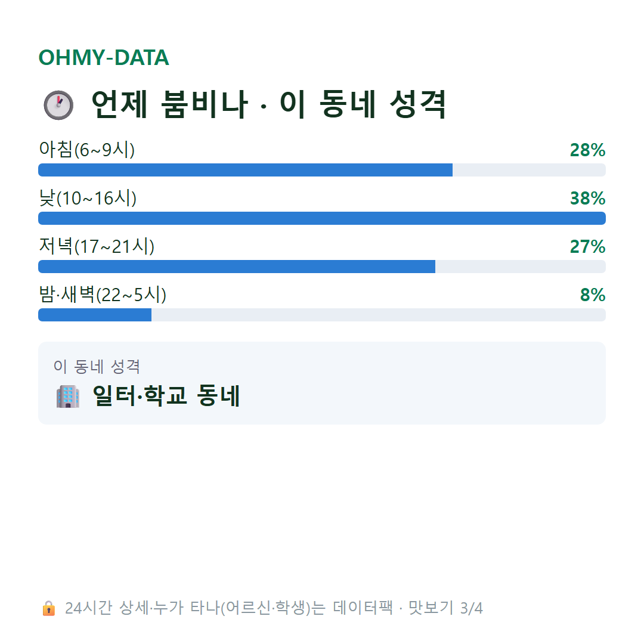Click the 28% morning percentage value
Image resolution: width=644 pixels, height=644 pixels.
(x=587, y=150)
